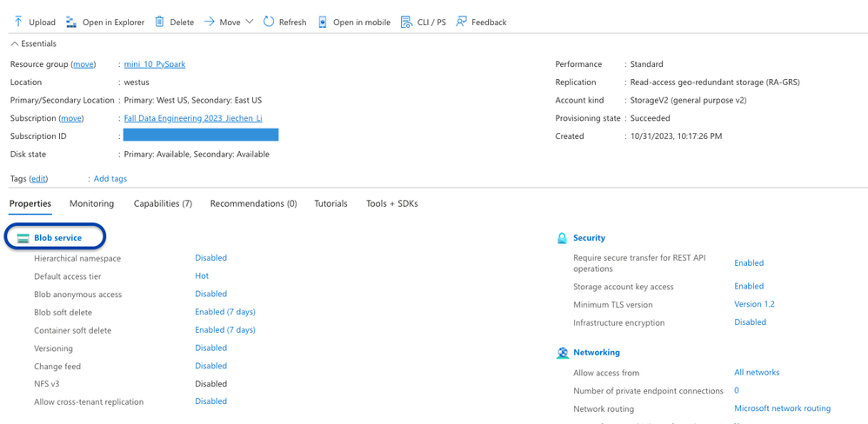Viewport: 868px width, 424px height.
Task: Click the Blob service storage icon
Action: click(23, 238)
